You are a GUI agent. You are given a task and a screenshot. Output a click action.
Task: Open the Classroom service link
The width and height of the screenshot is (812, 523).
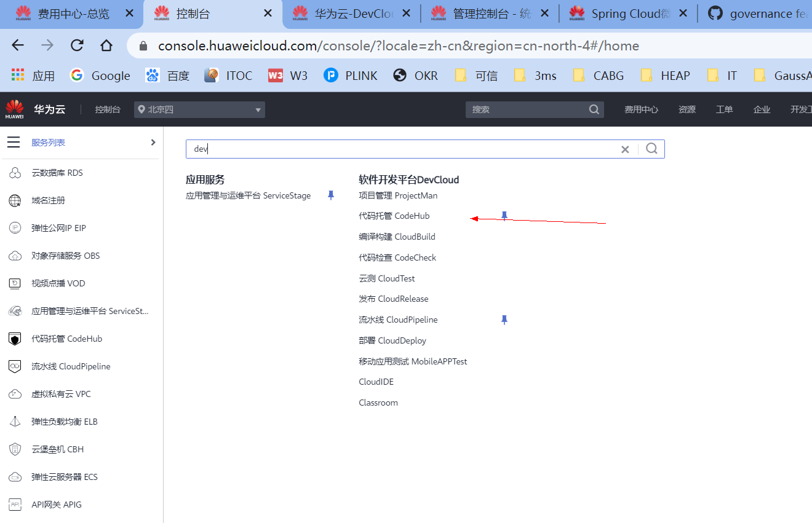point(378,403)
